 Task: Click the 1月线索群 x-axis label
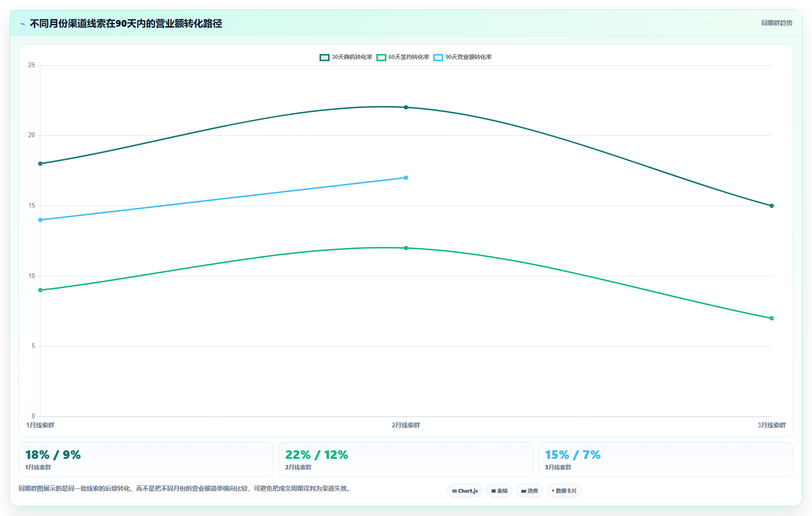(x=40, y=425)
